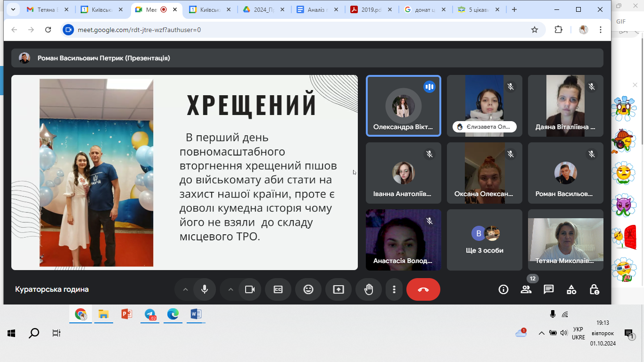Open the meeting chat panel
The width and height of the screenshot is (644, 362).
tap(548, 289)
